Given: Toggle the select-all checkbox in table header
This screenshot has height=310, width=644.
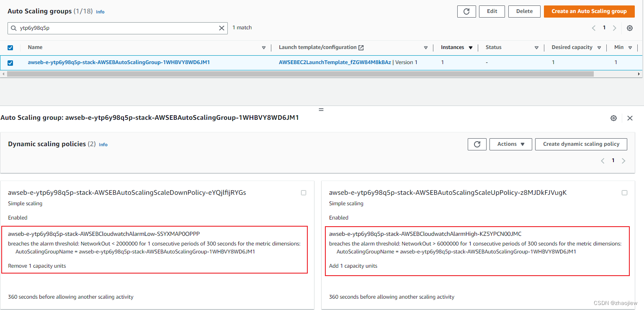Looking at the screenshot, I should click(10, 48).
